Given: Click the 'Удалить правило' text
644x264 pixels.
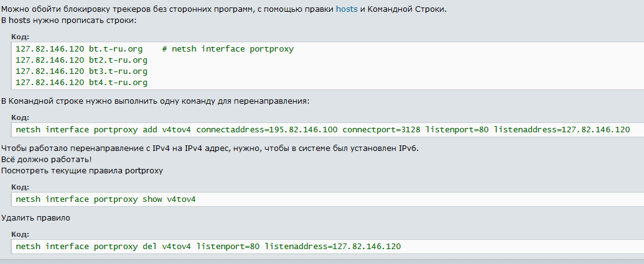Looking at the screenshot, I should tap(35, 218).
